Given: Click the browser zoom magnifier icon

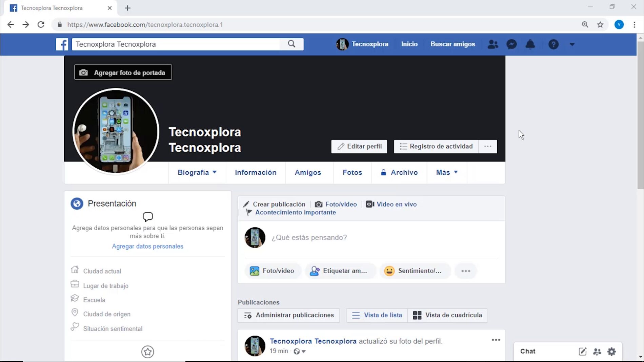Looking at the screenshot, I should pos(585,24).
